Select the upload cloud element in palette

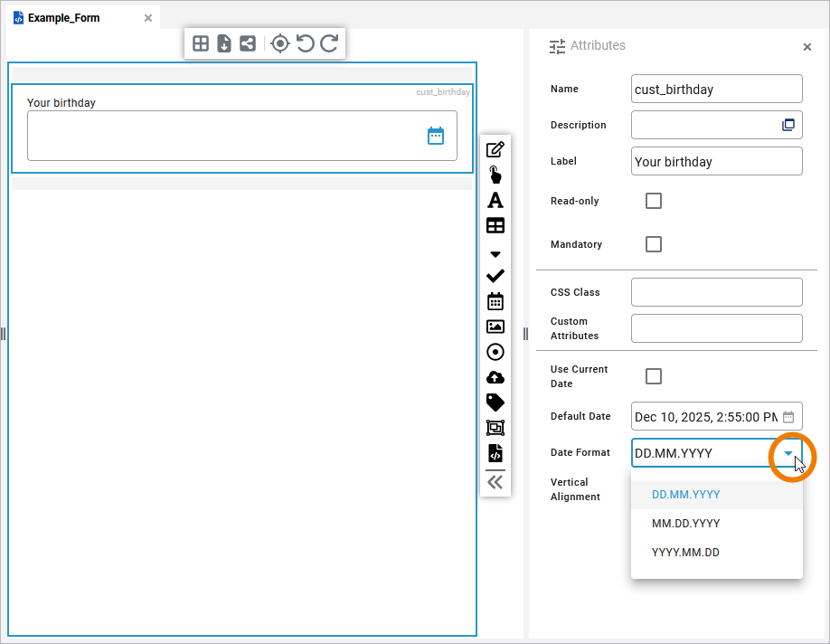pos(495,377)
